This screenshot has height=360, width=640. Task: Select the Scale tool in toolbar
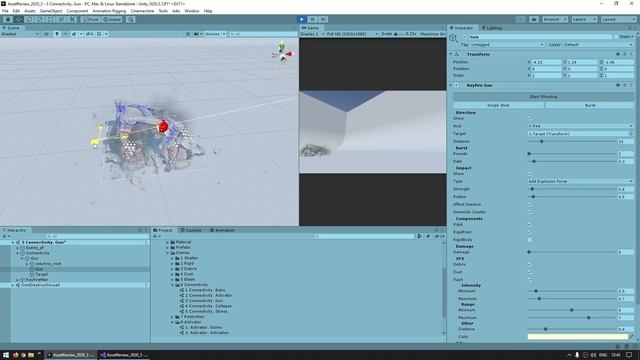click(40, 19)
